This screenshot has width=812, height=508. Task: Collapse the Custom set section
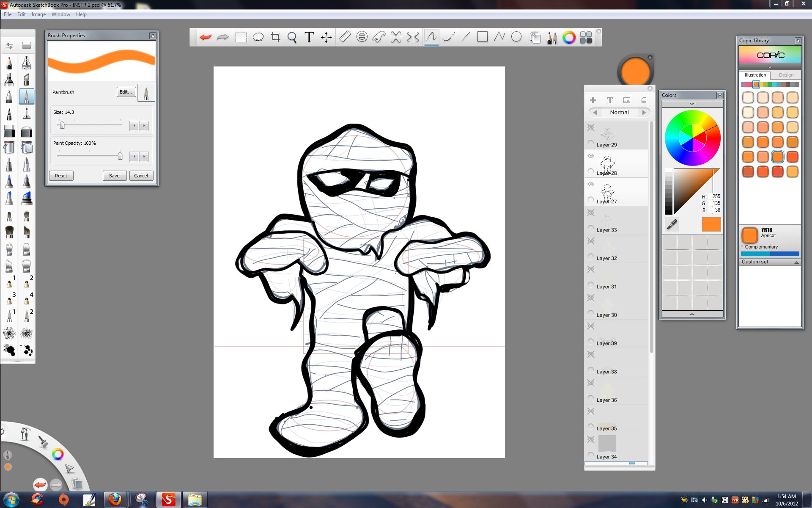point(796,262)
